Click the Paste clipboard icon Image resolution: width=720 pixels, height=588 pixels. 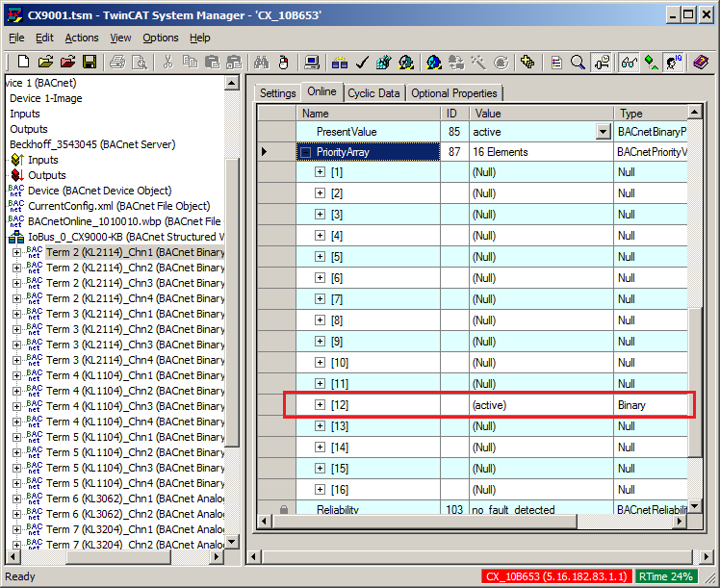[212, 62]
